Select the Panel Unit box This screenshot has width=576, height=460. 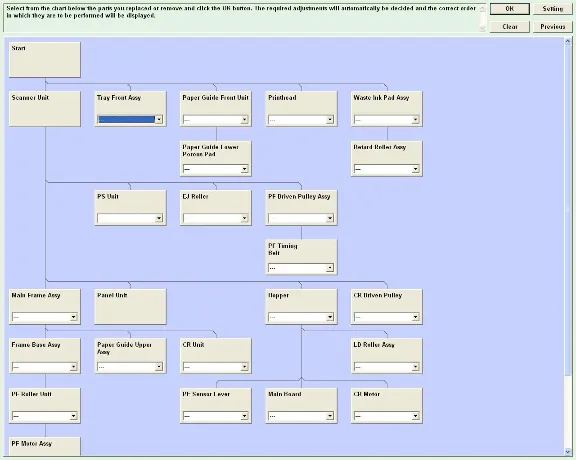click(130, 306)
